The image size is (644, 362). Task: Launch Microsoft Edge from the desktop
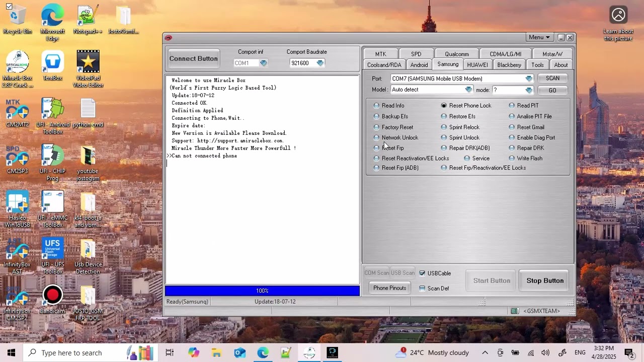pyautogui.click(x=52, y=24)
